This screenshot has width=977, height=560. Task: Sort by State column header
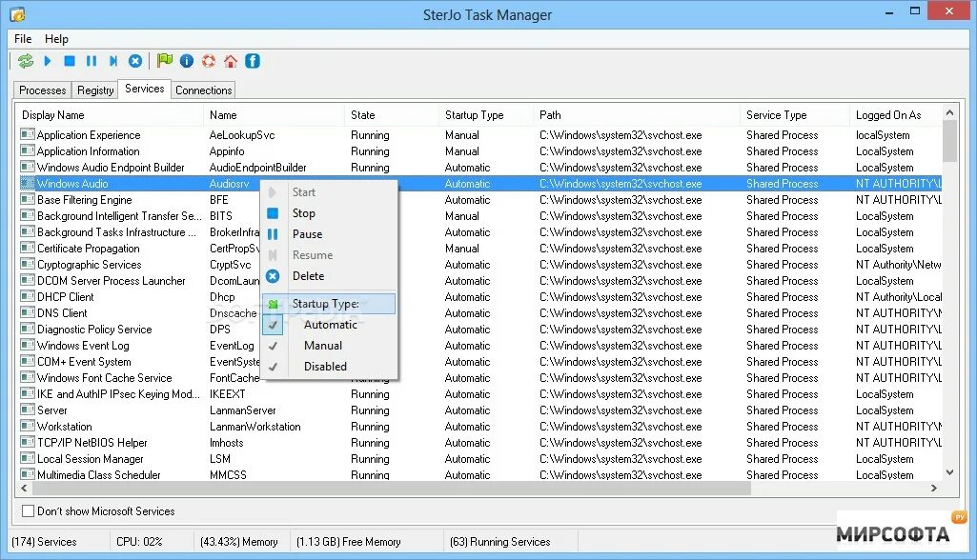click(392, 115)
